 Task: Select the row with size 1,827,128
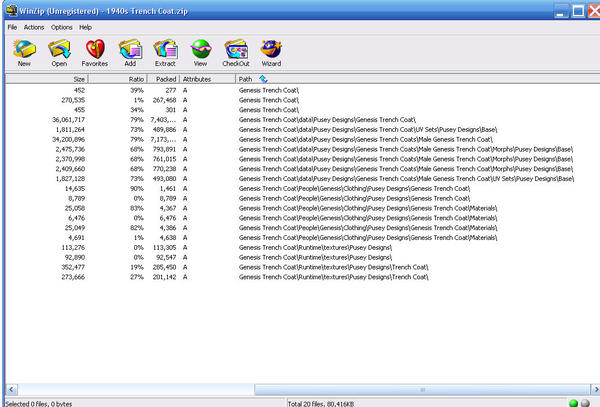click(302, 179)
